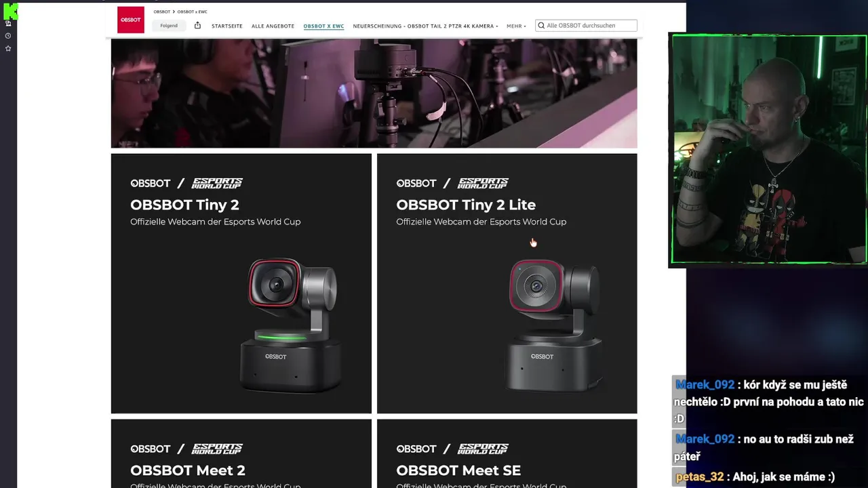Image resolution: width=868 pixels, height=488 pixels.
Task: Click the chat username petas_32
Action: pos(698,476)
